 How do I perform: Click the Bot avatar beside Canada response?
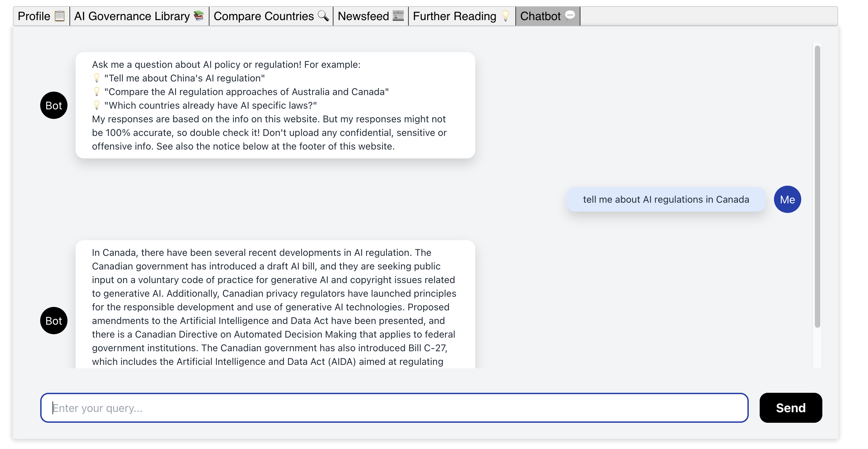(x=54, y=321)
